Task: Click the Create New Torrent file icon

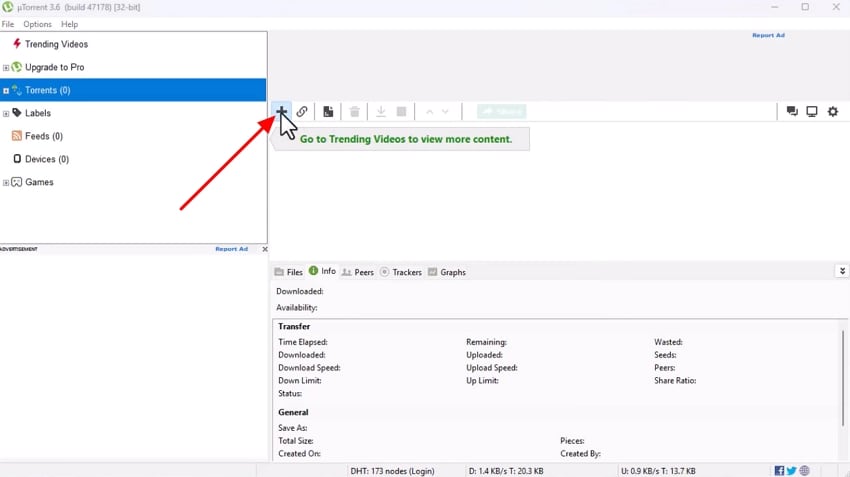Action: coord(328,111)
